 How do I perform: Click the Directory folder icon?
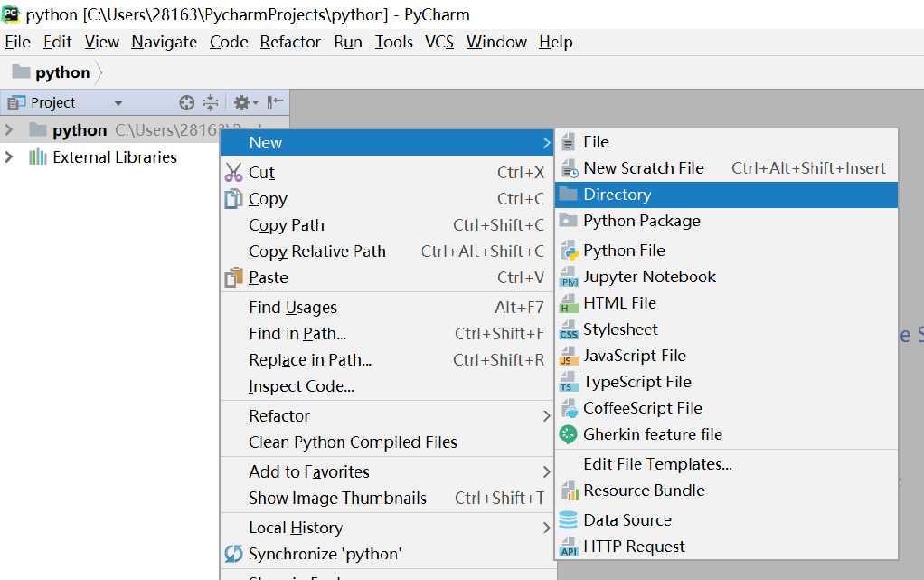[x=568, y=195]
